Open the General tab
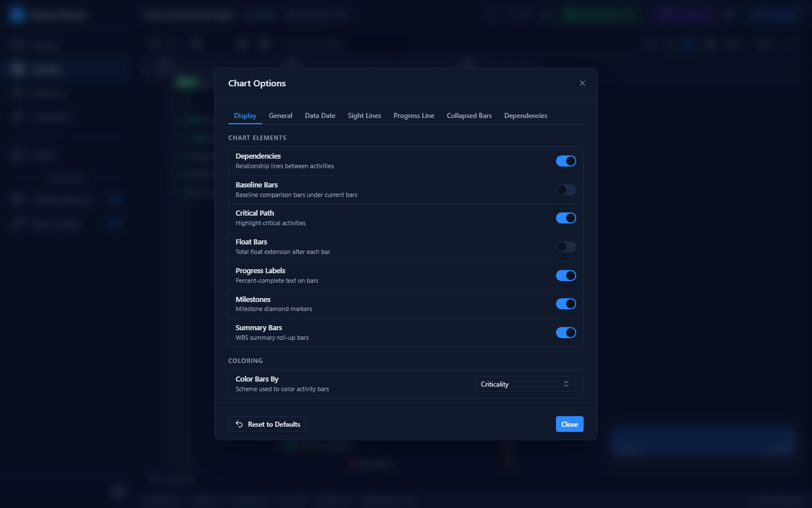The height and width of the screenshot is (508, 812). pyautogui.click(x=280, y=116)
